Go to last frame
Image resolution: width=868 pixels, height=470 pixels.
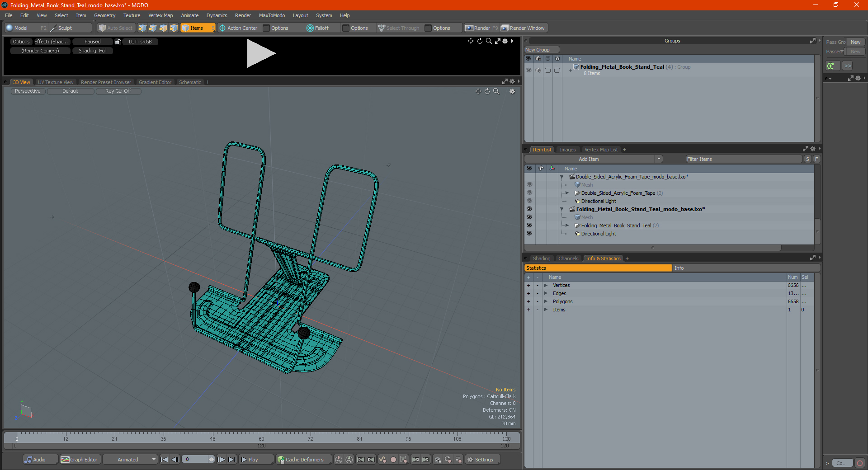(232, 460)
